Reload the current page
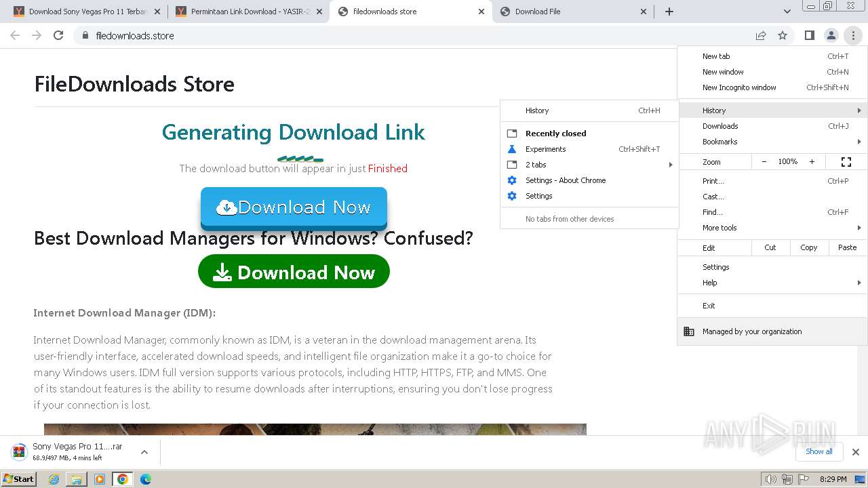Viewport: 868px width, 488px height. pyautogui.click(x=58, y=35)
